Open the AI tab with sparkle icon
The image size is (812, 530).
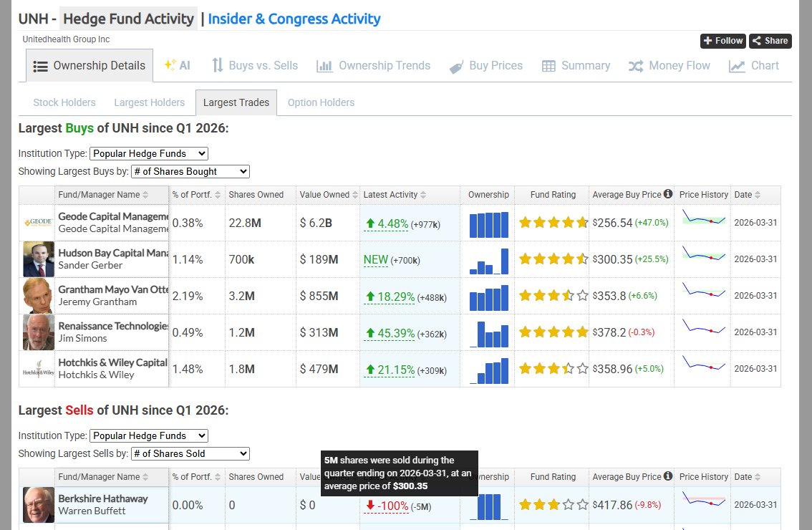pos(177,66)
